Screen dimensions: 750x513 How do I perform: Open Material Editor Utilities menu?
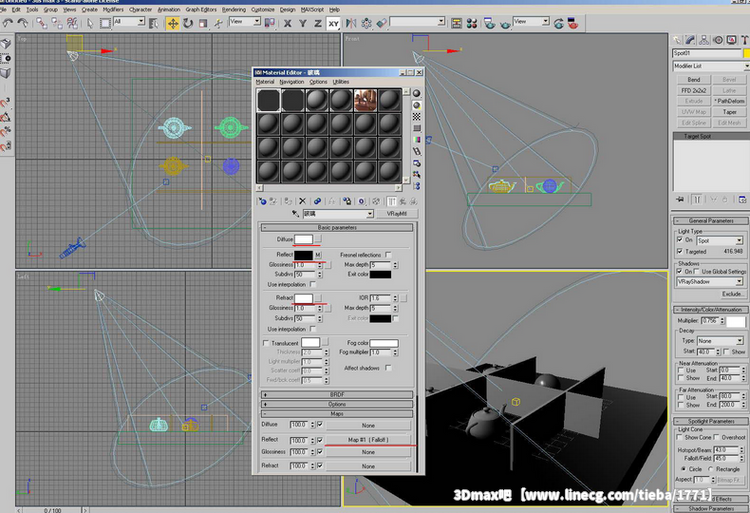[x=341, y=82]
